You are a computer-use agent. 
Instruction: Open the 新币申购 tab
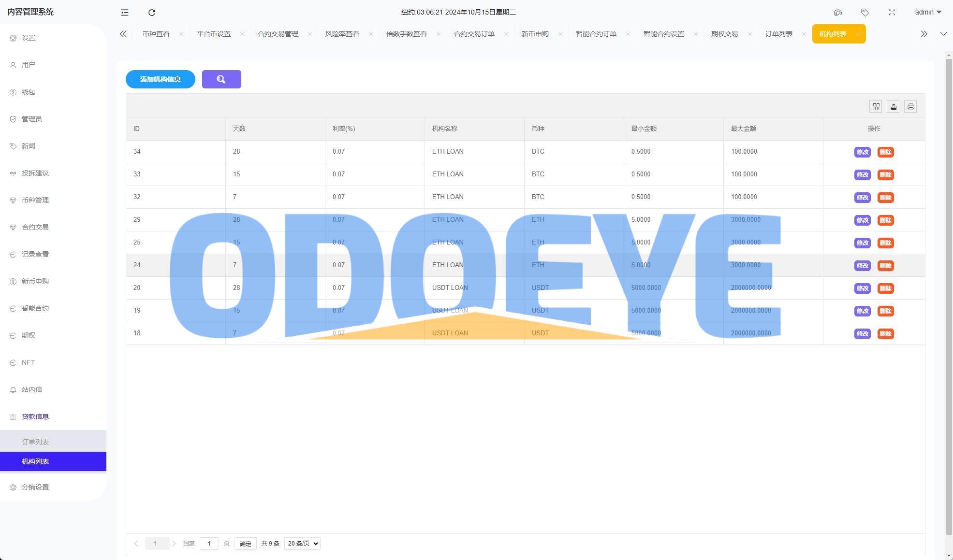535,34
